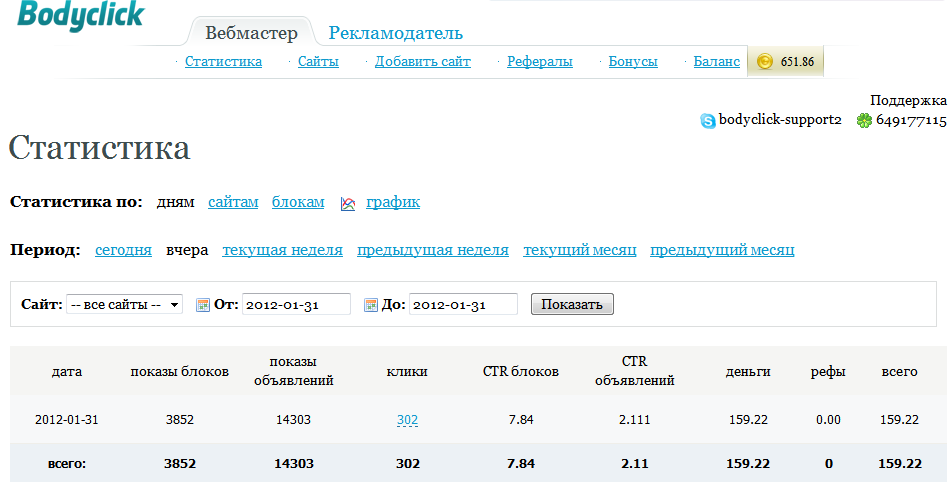Click the 0.00 рефы value
This screenshot has width=952, height=489.
tap(828, 420)
